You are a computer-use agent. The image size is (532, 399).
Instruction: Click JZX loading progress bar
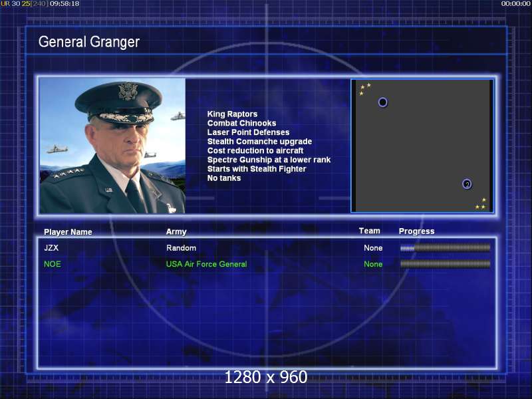pos(445,248)
